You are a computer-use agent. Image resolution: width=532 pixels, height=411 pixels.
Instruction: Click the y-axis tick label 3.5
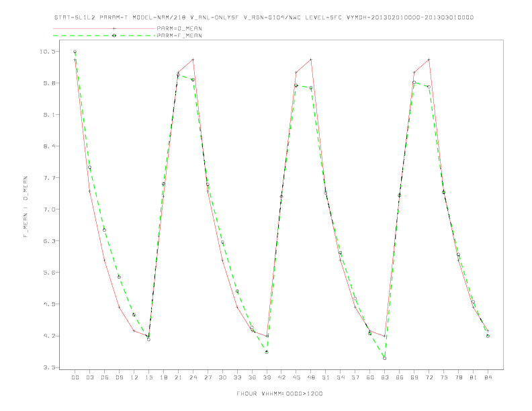click(x=48, y=367)
